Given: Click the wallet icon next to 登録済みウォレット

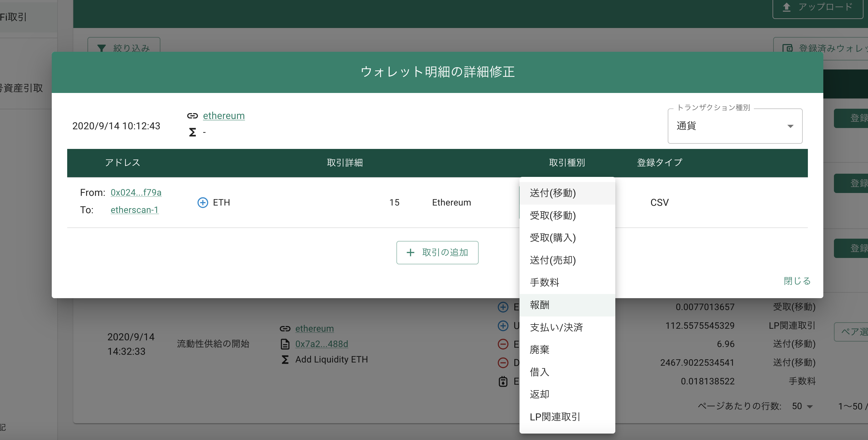Looking at the screenshot, I should point(787,48).
